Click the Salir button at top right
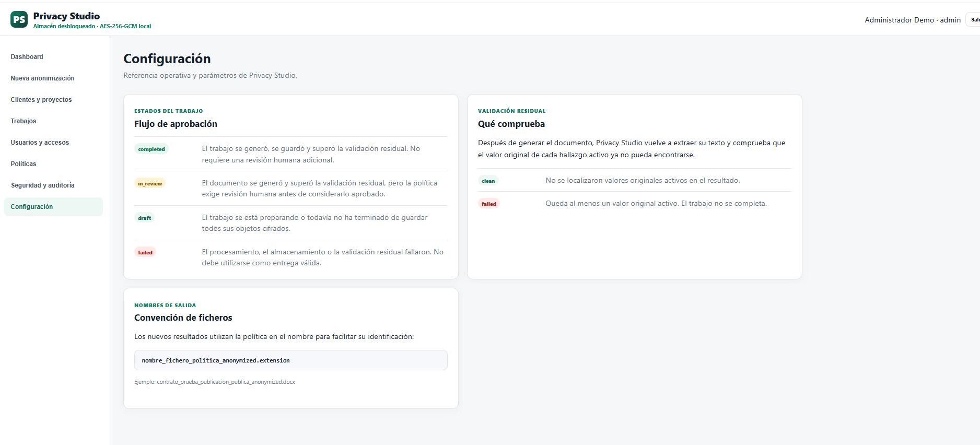The width and height of the screenshot is (980, 445). tap(974, 20)
